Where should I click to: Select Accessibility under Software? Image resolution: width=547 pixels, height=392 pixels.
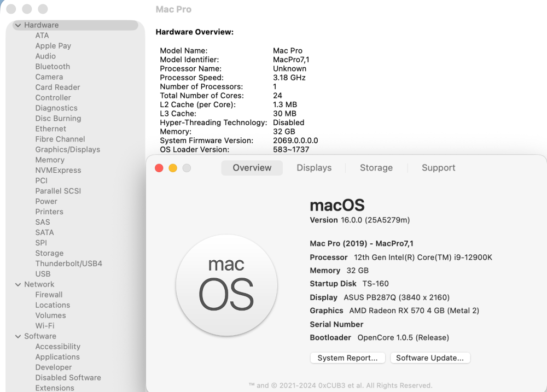[x=58, y=347]
